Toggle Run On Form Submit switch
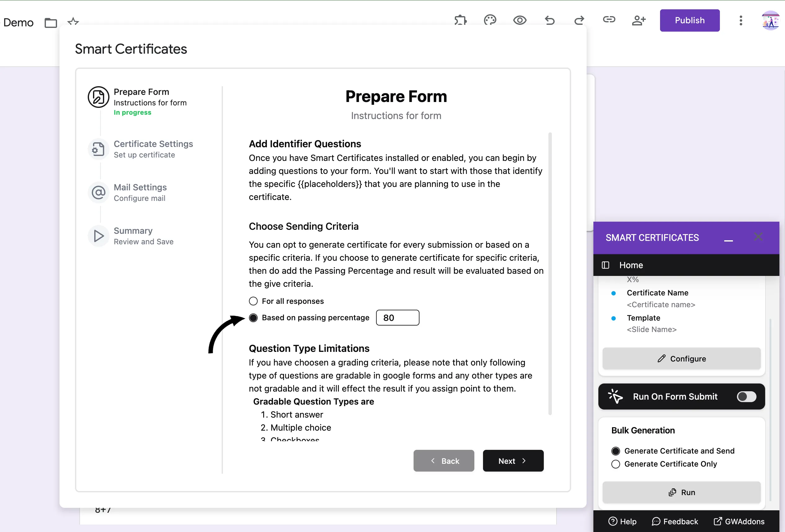 [x=747, y=397]
